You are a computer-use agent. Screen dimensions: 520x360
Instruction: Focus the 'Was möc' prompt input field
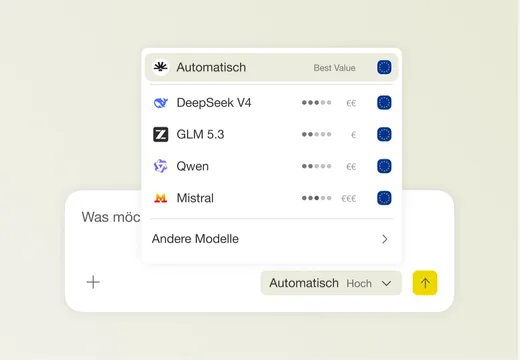coord(111,217)
